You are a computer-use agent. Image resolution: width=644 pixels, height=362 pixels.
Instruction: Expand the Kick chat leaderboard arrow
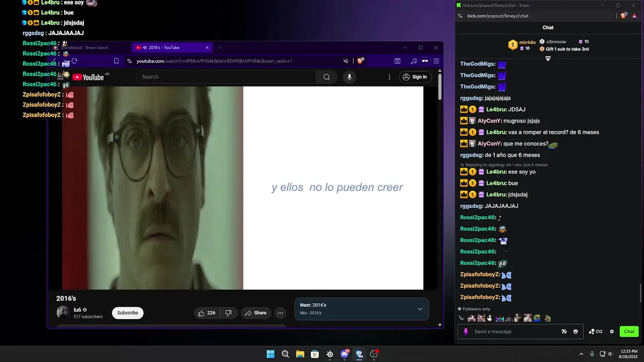[548, 58]
